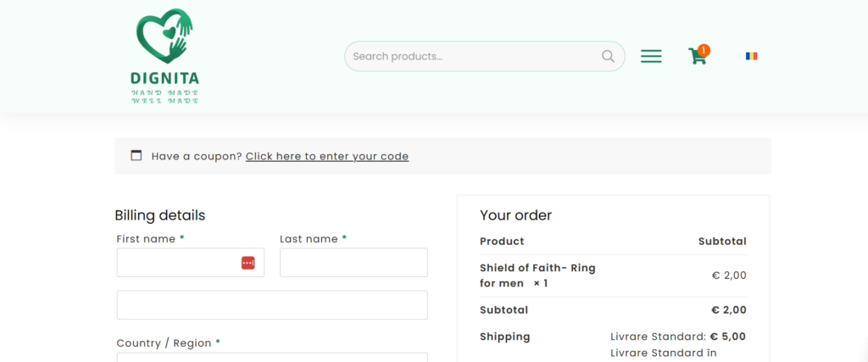
Task: Open the hamburger menu
Action: (651, 56)
